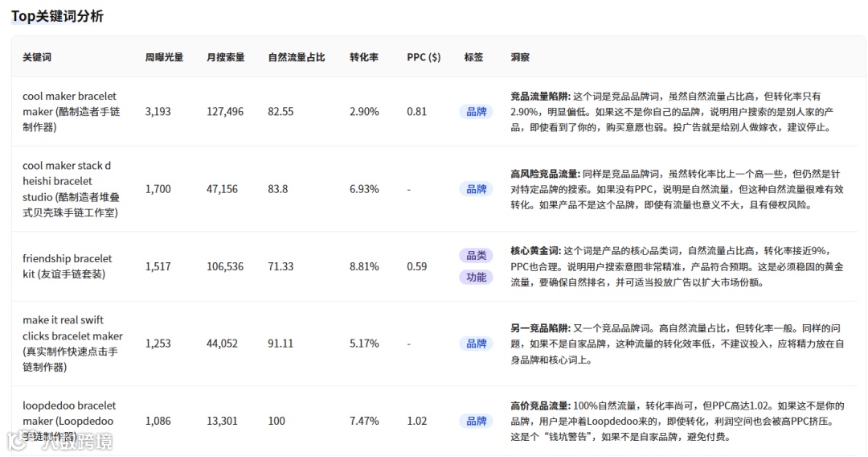Viewport: 868px width, 457px height.
Task: Click conversion rate 8.81%
Action: coord(364,266)
